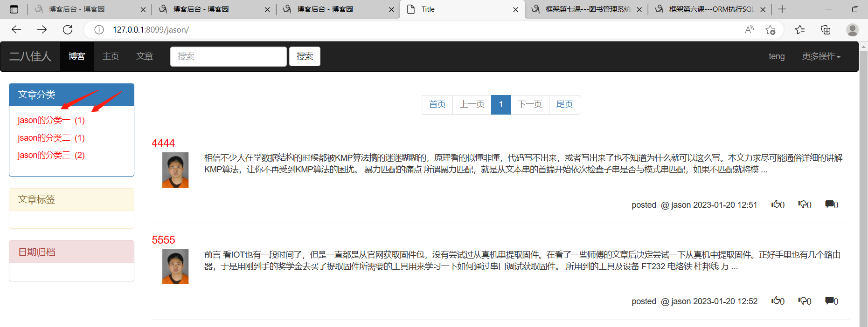This screenshot has width=868, height=327.
Task: Open a new tab with plus icon
Action: (782, 9)
